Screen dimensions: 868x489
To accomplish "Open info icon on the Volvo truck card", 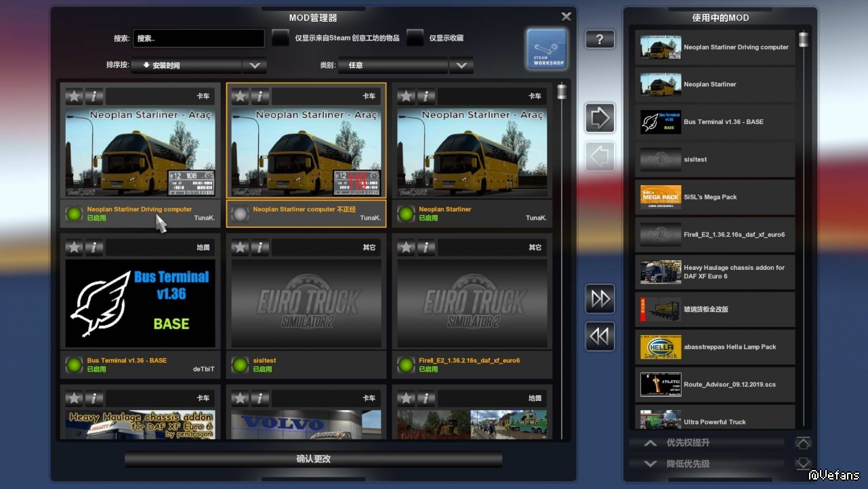I will coord(260,398).
